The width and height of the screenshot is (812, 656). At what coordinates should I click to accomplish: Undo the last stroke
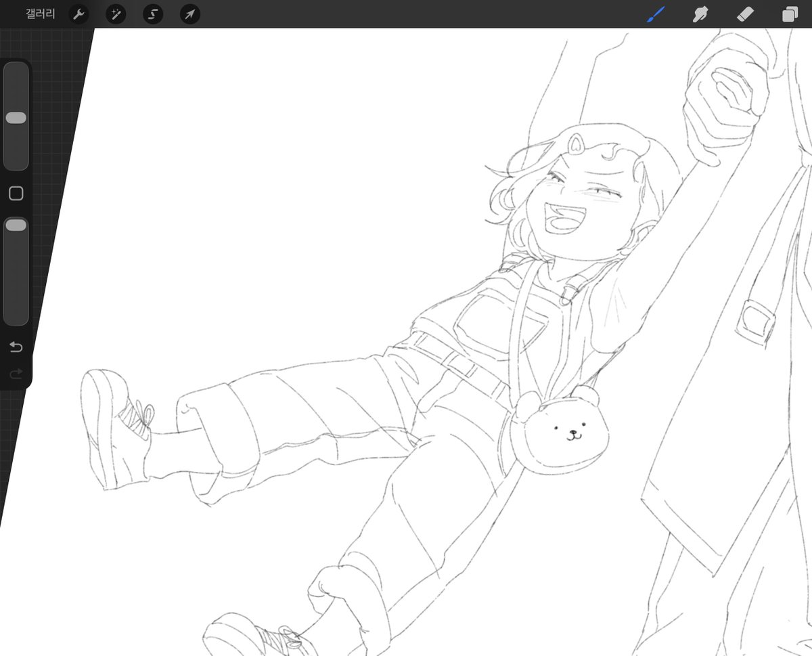pos(16,347)
